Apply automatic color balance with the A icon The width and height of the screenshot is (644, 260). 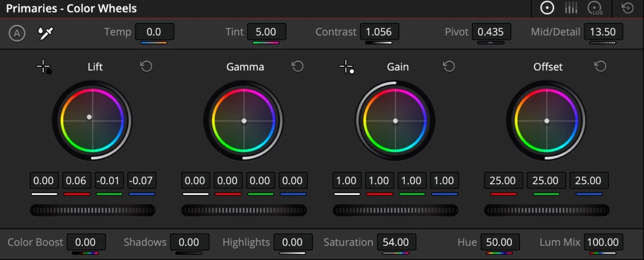[17, 33]
